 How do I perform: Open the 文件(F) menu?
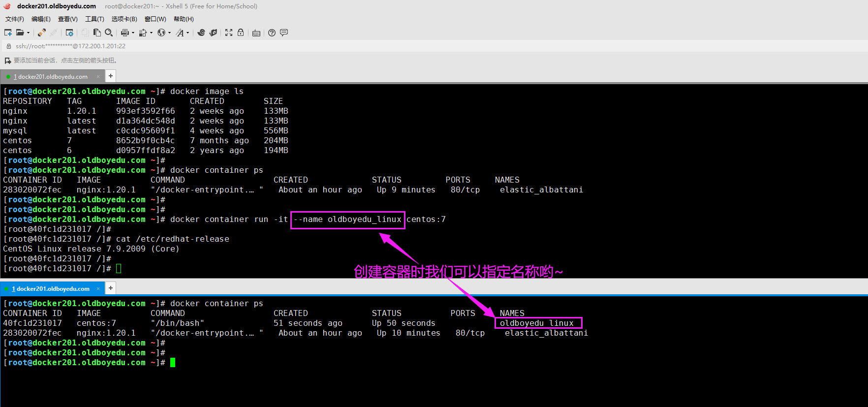tap(14, 19)
